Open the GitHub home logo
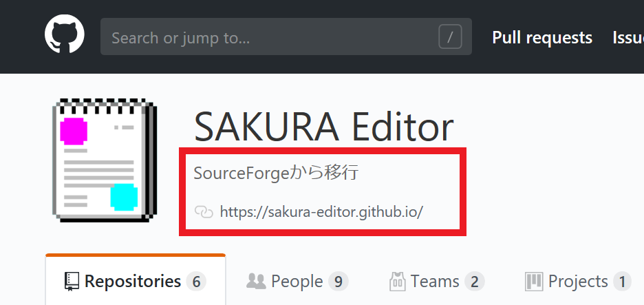Screen dimensions: 644x305 click(65, 34)
